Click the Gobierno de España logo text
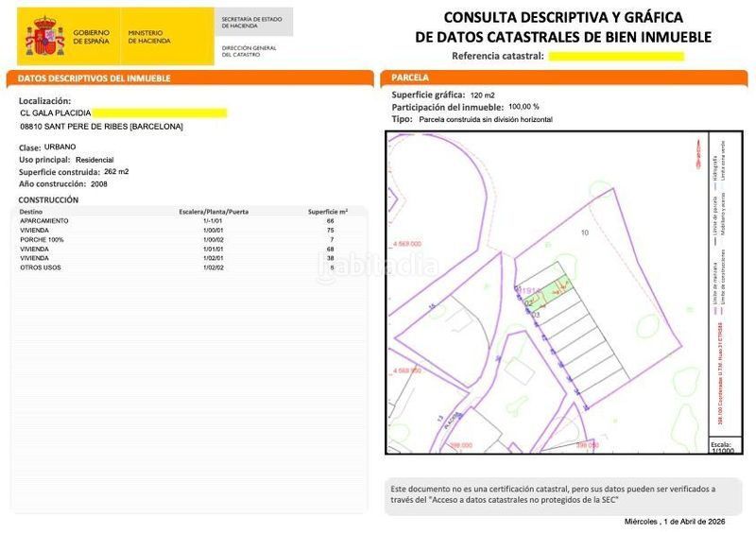The height and width of the screenshot is (534, 756). click(91, 37)
